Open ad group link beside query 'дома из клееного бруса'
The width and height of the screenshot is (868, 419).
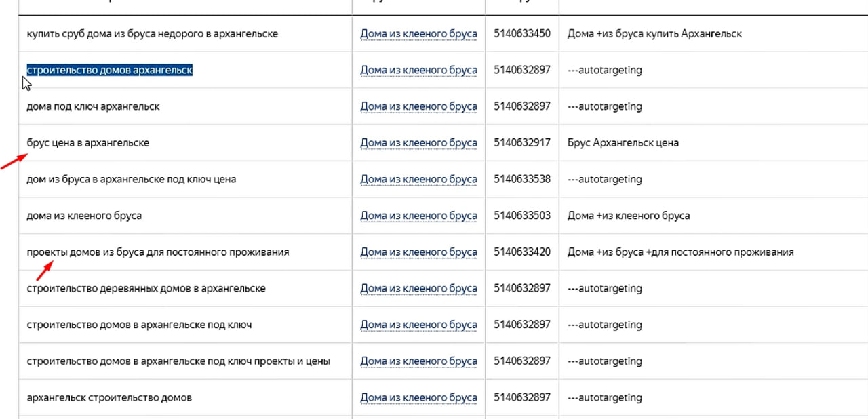pos(418,216)
